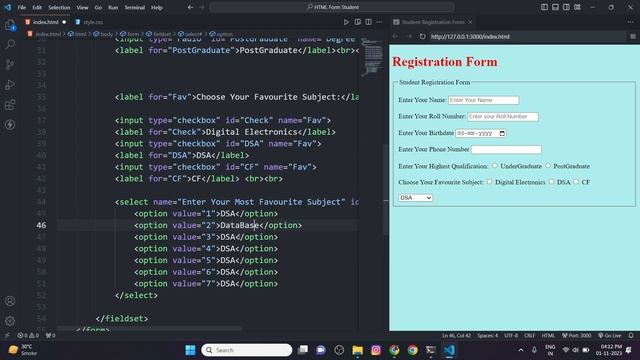The height and width of the screenshot is (360, 640).
Task: Check the Digital Electronics checkbox
Action: (x=489, y=182)
